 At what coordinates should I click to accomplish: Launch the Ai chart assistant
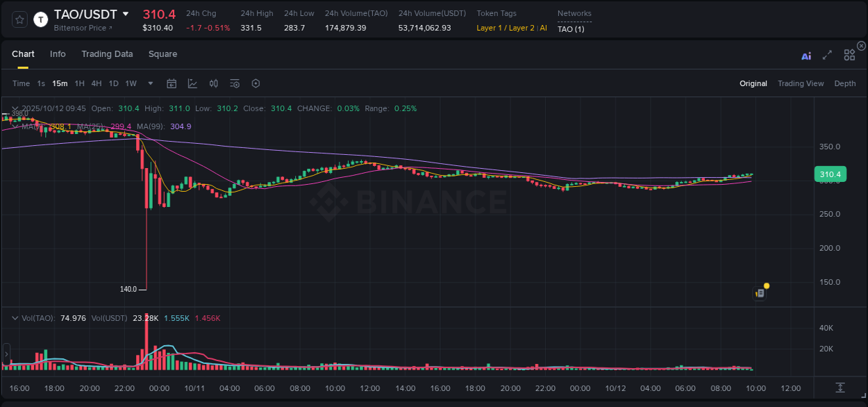[x=806, y=56]
